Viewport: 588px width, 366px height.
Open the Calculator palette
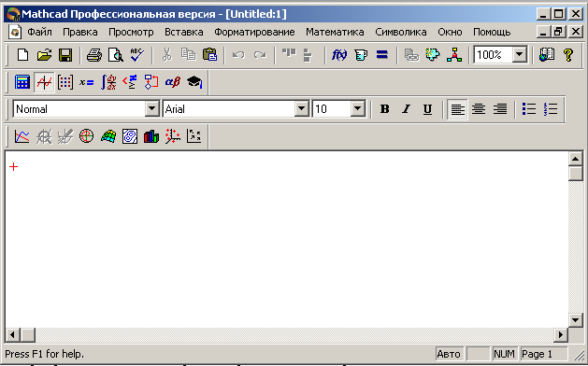(x=22, y=82)
